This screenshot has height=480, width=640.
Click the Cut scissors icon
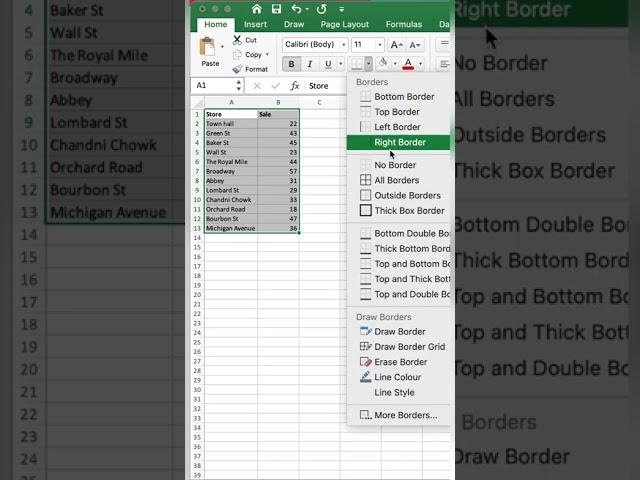[237, 40]
